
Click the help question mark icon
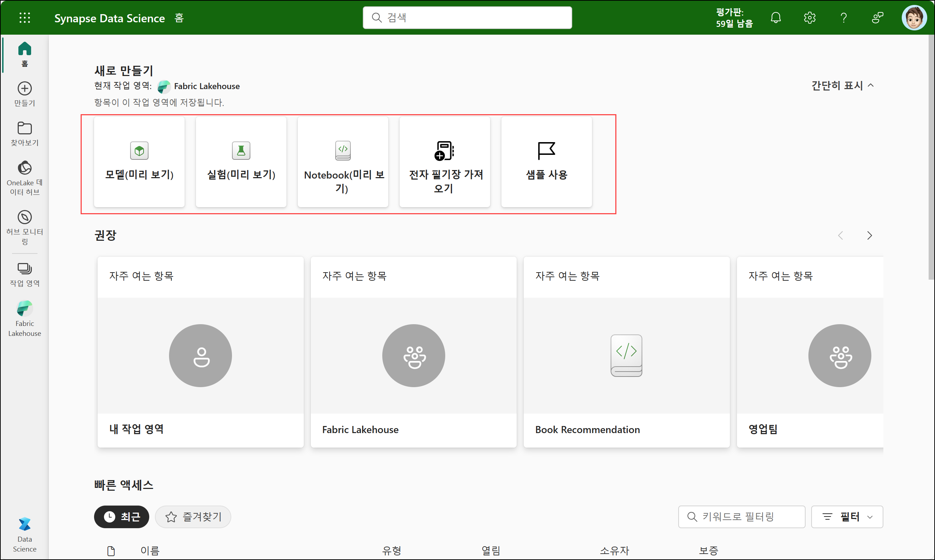[x=843, y=18]
